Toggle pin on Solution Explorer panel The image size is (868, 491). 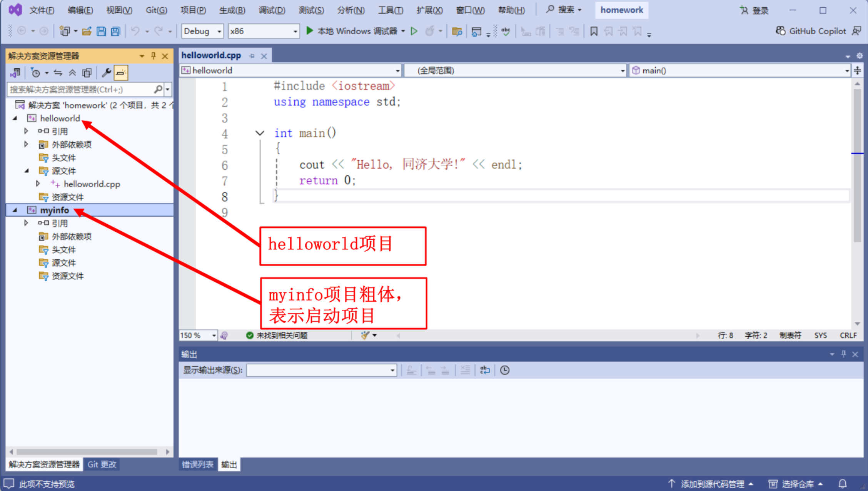tap(154, 56)
